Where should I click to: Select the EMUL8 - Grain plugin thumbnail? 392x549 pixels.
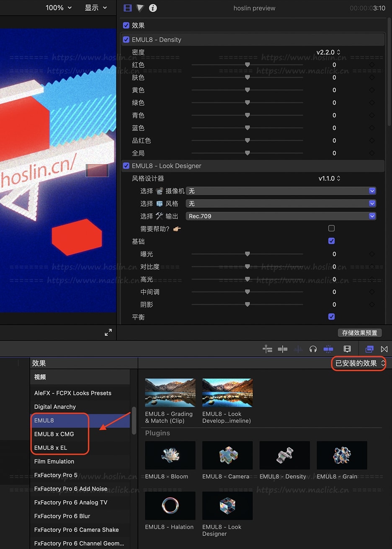pos(342,455)
